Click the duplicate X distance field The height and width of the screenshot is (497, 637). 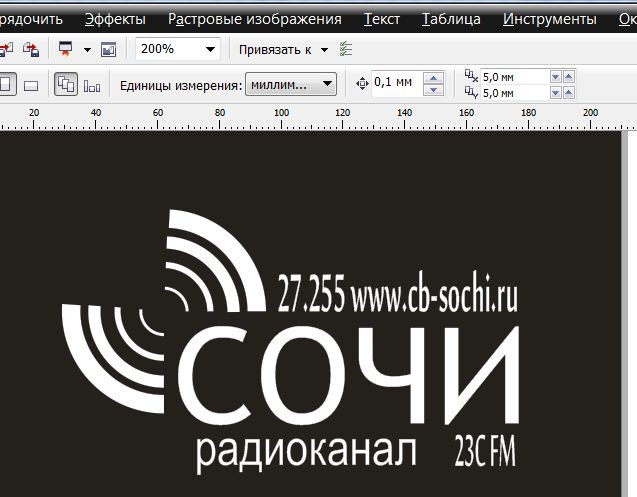[x=514, y=76]
